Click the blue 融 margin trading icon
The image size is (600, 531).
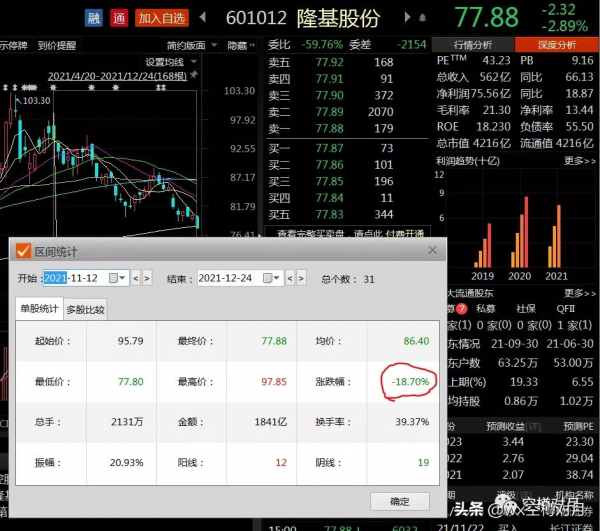(94, 18)
